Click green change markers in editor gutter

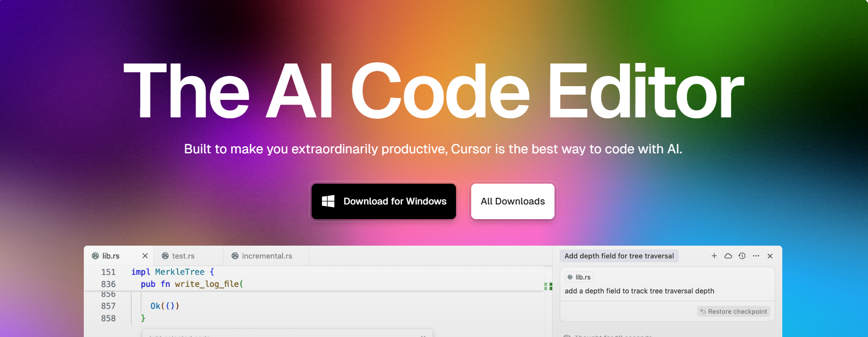pos(548,286)
